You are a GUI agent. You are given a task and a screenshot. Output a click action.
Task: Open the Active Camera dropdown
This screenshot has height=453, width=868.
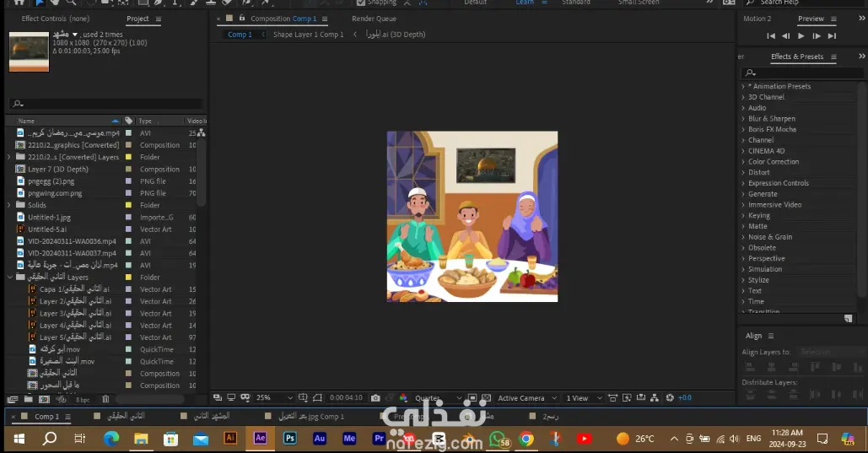(x=527, y=397)
